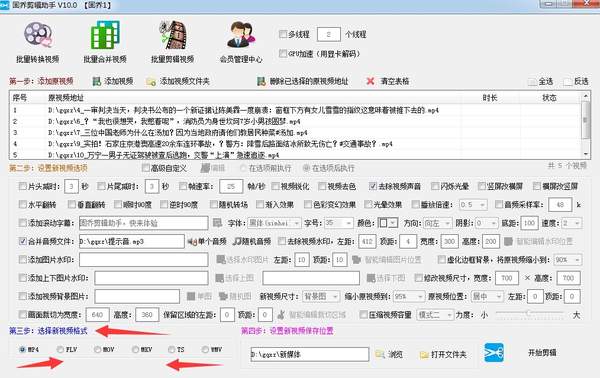Click 浏览 browse icon for save location
The image size is (600, 378).
380,354
